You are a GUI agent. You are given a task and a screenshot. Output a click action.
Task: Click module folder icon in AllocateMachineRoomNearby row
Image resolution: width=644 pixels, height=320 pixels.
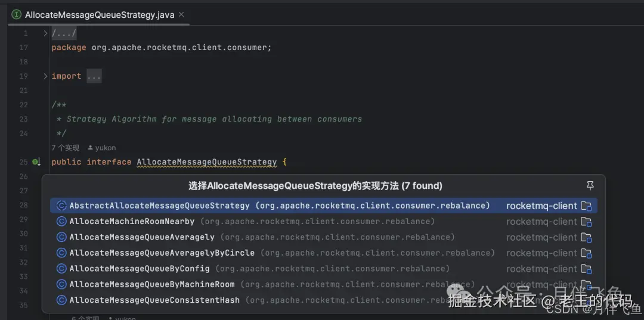pyautogui.click(x=586, y=222)
